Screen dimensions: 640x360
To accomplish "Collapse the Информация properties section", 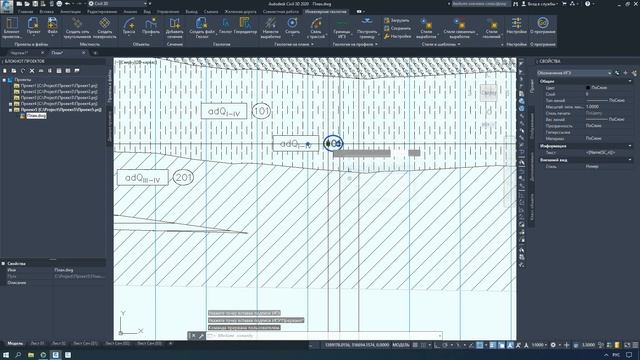I will coord(630,146).
